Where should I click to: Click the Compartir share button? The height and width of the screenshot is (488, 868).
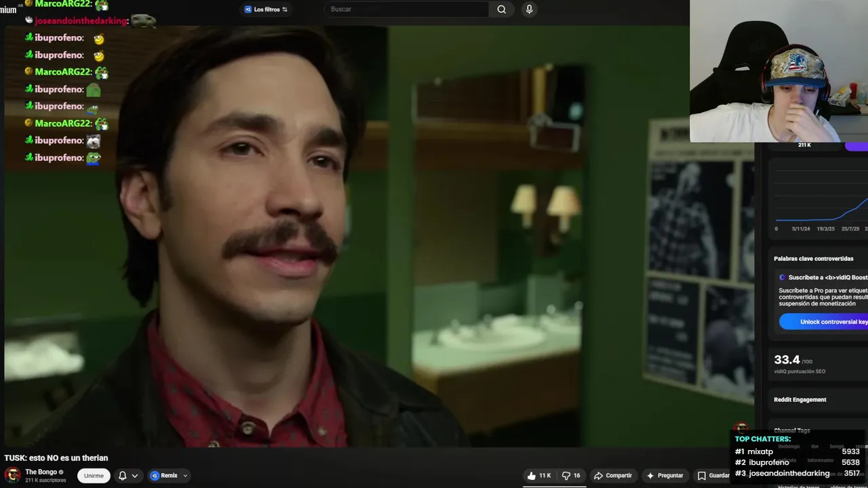click(612, 476)
